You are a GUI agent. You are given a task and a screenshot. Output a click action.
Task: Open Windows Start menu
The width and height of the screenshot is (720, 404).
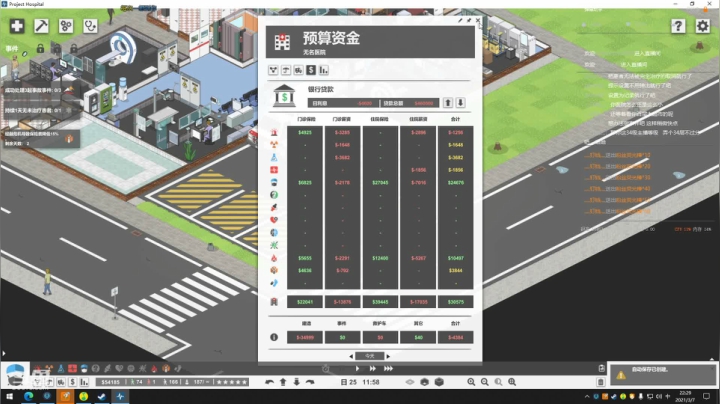tap(9, 396)
